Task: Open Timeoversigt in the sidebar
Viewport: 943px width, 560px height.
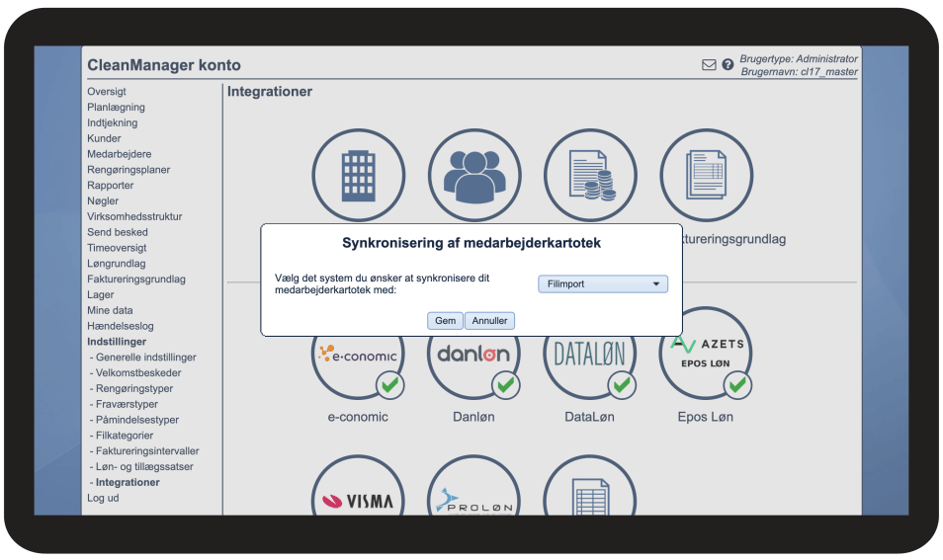Action: [x=117, y=248]
